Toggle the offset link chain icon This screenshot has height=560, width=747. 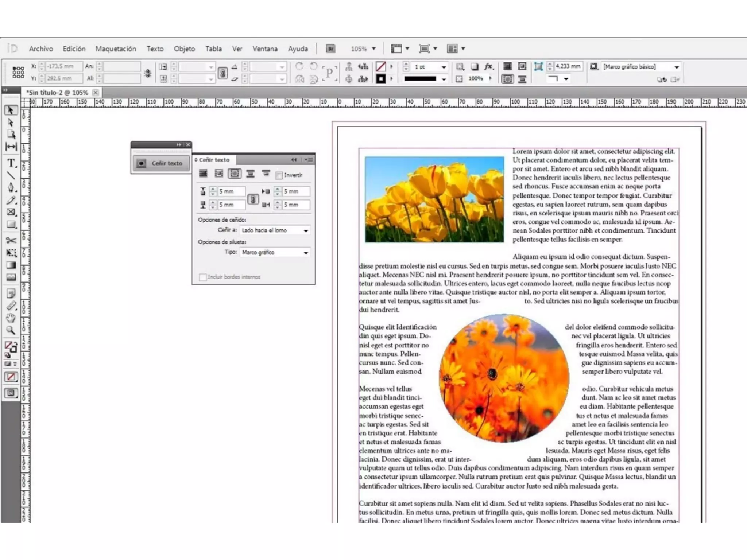tap(253, 199)
